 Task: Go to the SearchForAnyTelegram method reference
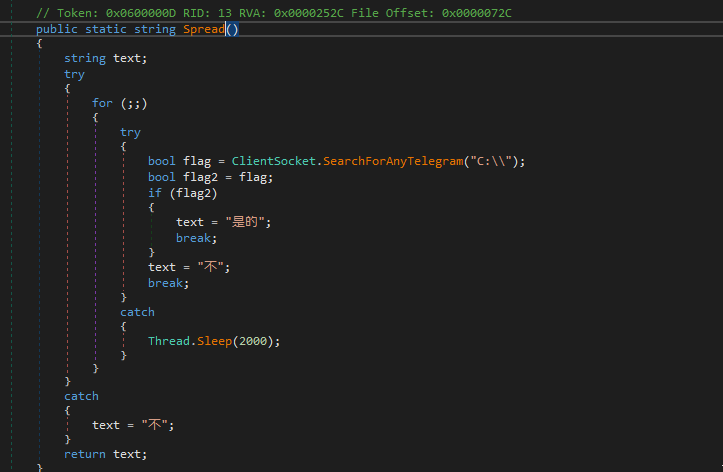393,161
